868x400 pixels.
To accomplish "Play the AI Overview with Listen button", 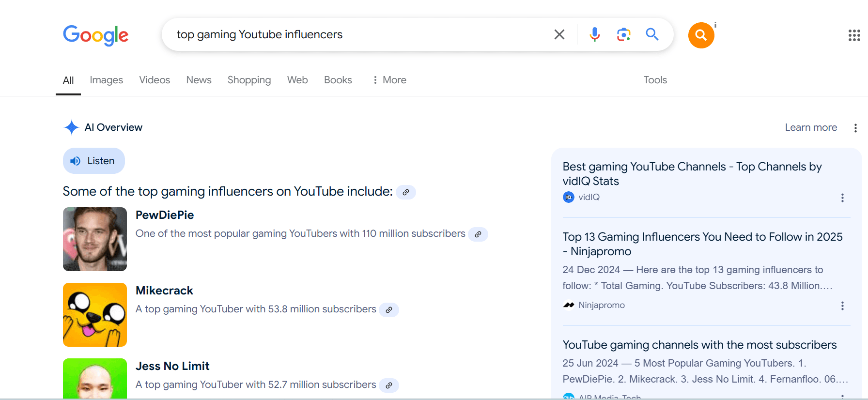I will [94, 161].
